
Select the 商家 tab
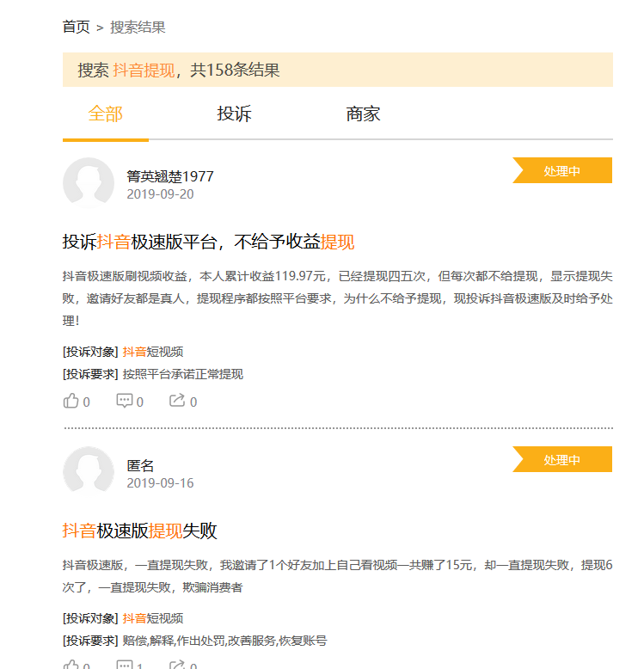(x=363, y=114)
